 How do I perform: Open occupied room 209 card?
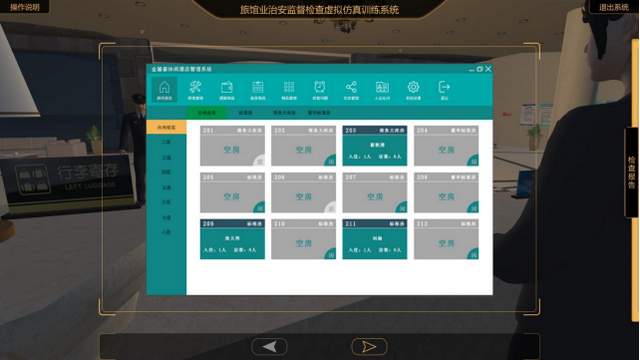[232, 239]
